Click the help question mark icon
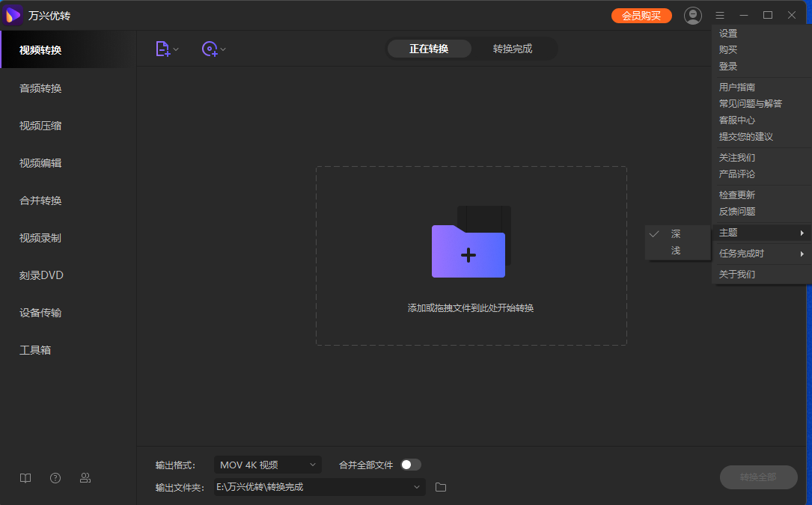 [x=55, y=478]
